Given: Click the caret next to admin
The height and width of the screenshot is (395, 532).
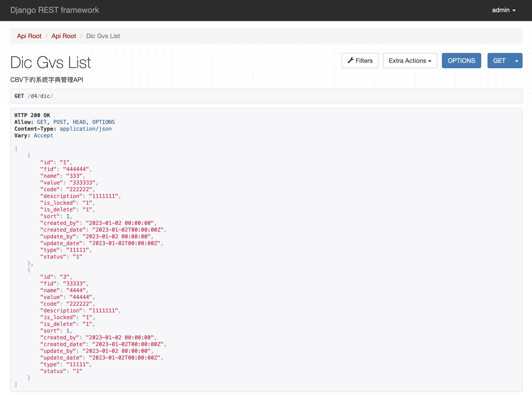Looking at the screenshot, I should 514,11.
